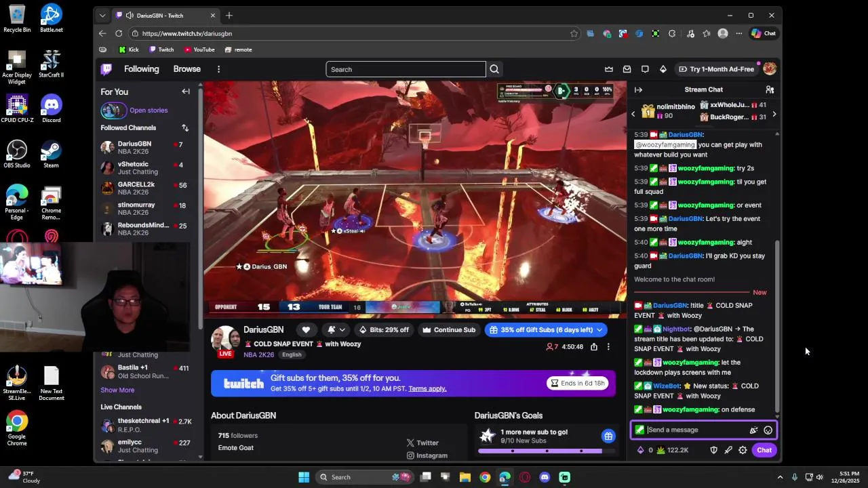Open Whispers speech bubble icon
Viewport: 868px width, 488px height.
tap(645, 69)
